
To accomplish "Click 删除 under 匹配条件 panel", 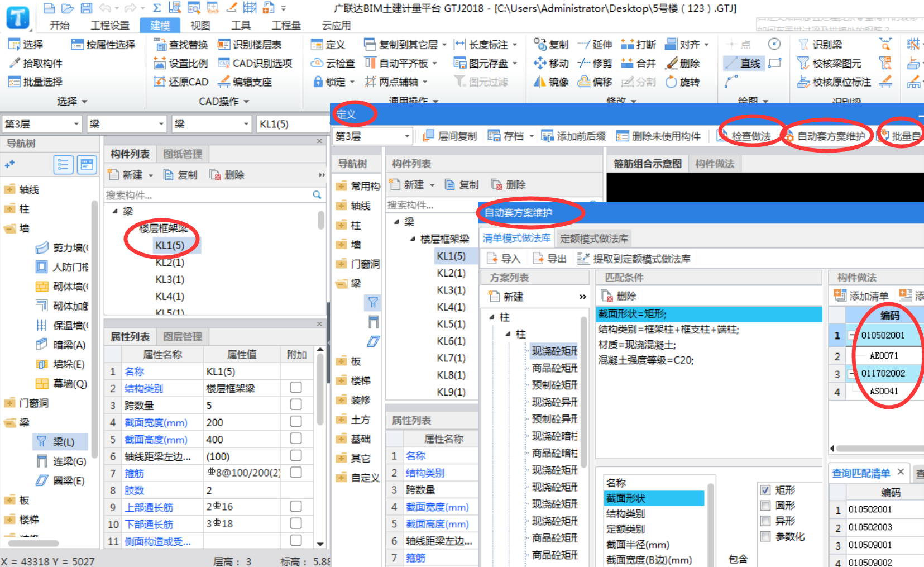I will pos(619,296).
